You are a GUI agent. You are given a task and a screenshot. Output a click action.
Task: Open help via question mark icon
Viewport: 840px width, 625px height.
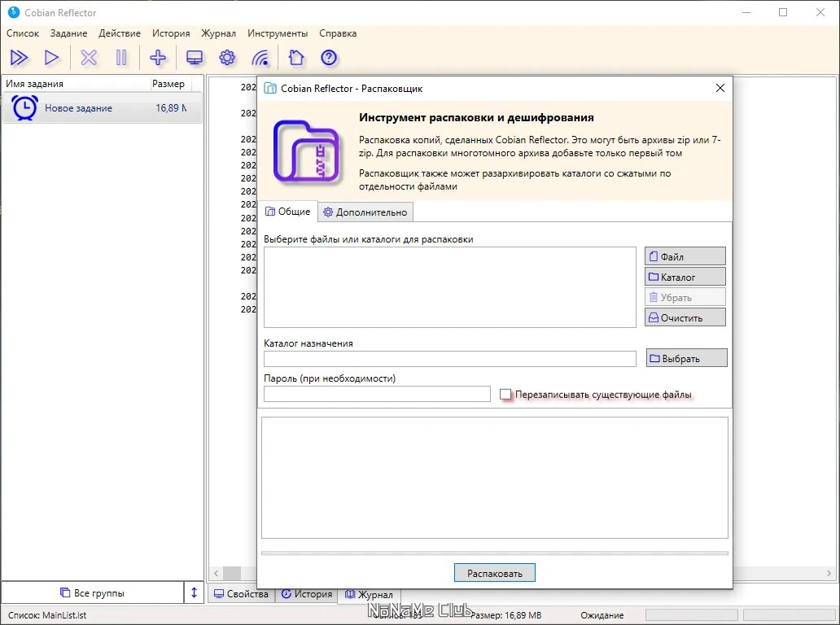328,57
